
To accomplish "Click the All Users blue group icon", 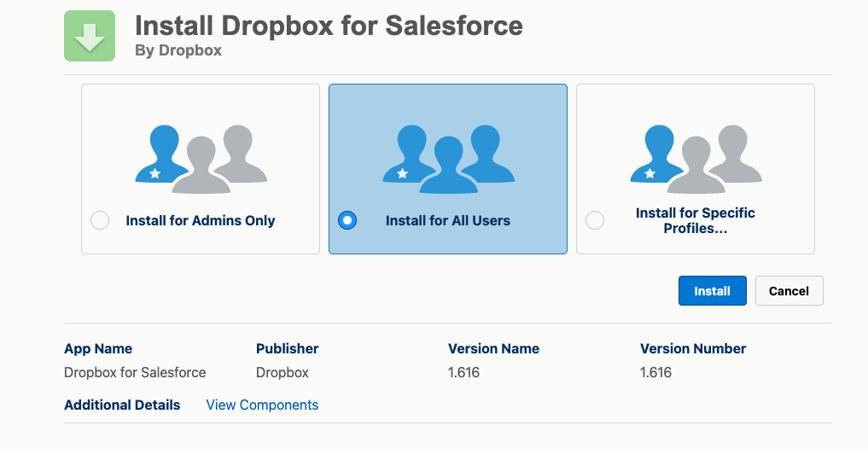I will click(448, 159).
